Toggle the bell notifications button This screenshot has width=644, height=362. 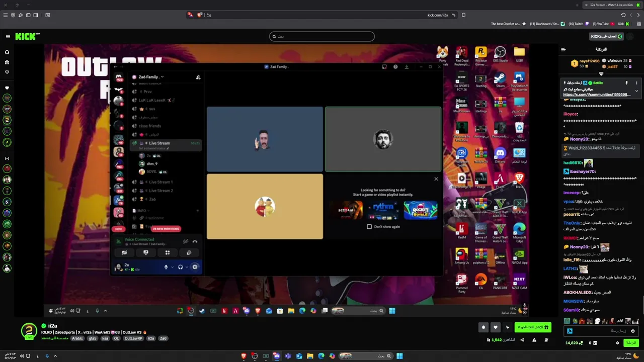tap(484, 327)
